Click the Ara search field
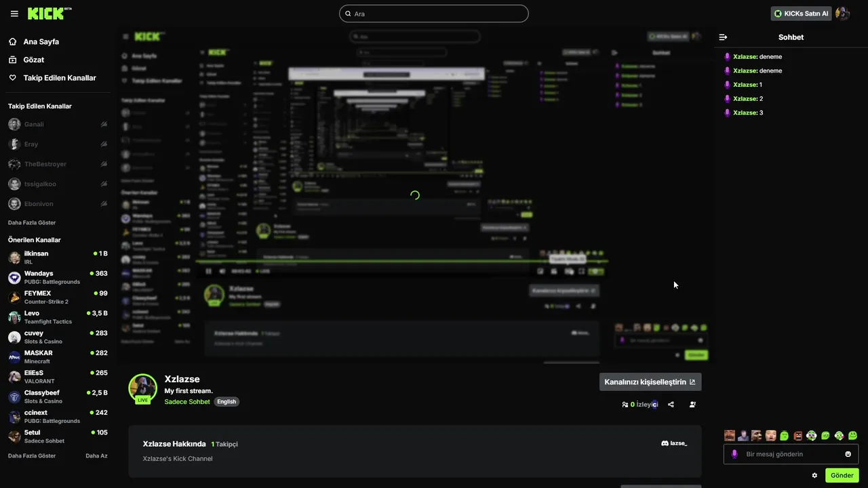Screen dimensions: 868x488 click(x=434, y=14)
